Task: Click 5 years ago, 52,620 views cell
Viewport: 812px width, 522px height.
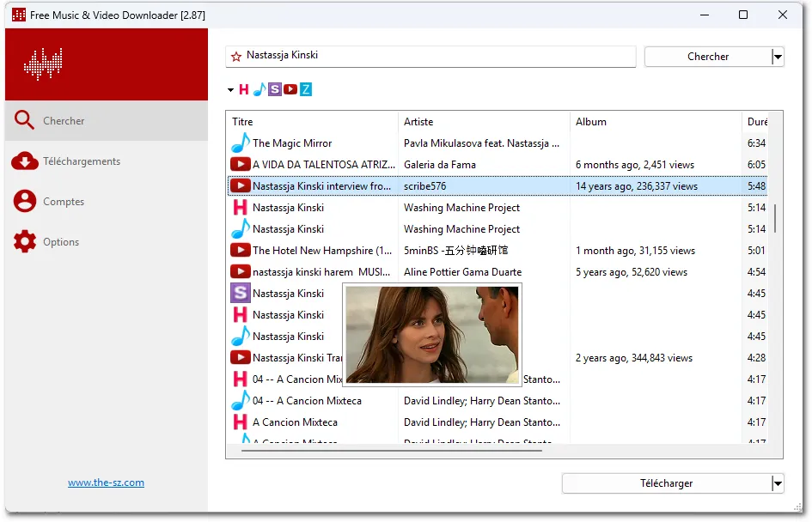Action: tap(632, 272)
